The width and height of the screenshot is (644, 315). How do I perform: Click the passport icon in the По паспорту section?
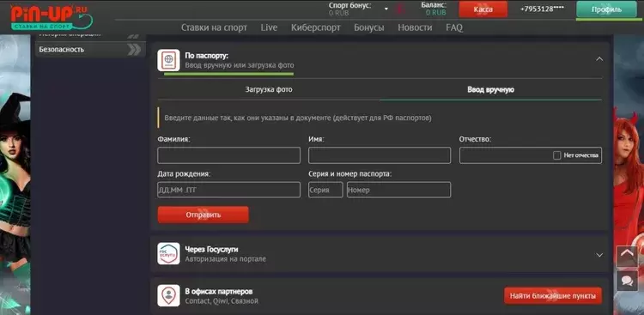168,60
